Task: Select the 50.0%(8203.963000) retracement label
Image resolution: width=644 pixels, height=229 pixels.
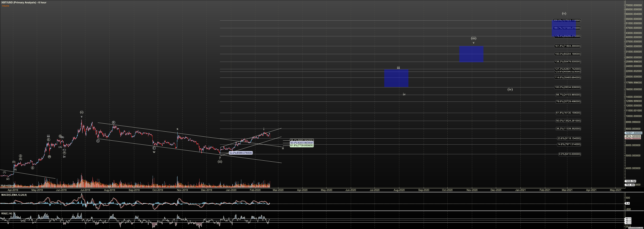Action: tap(302, 143)
